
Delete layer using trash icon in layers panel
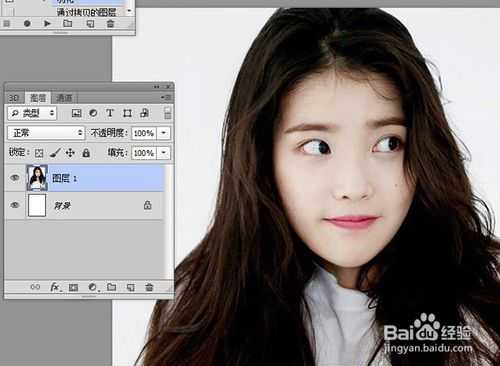[149, 287]
